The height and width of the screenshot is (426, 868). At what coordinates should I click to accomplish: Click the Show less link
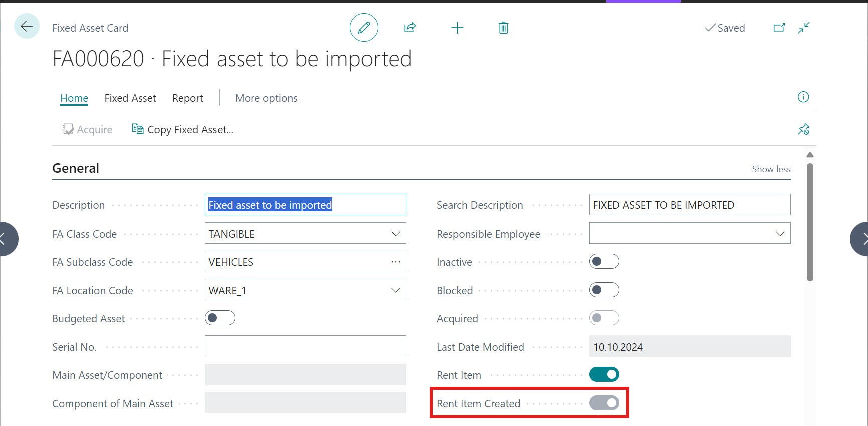pos(771,169)
